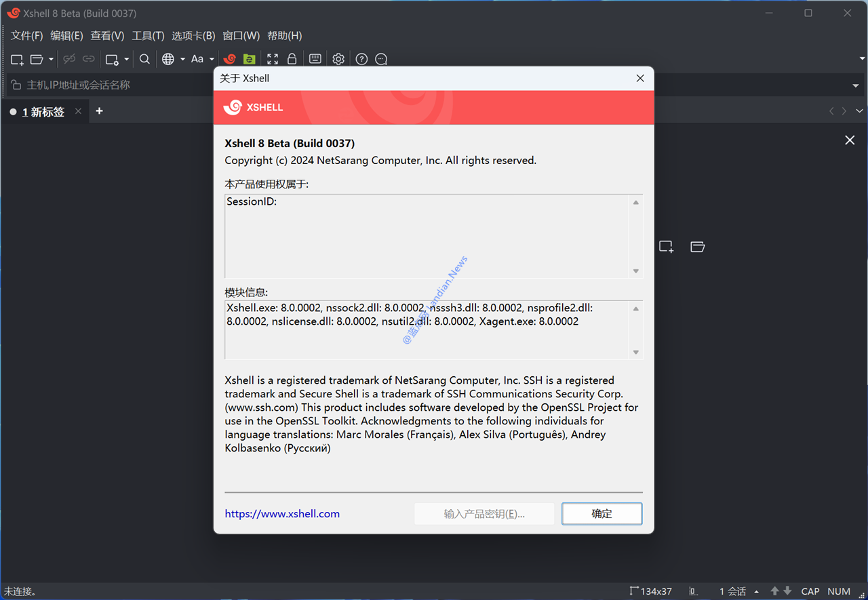Click the globe encoding icon
Screen dimensions: 868x600
[168, 60]
